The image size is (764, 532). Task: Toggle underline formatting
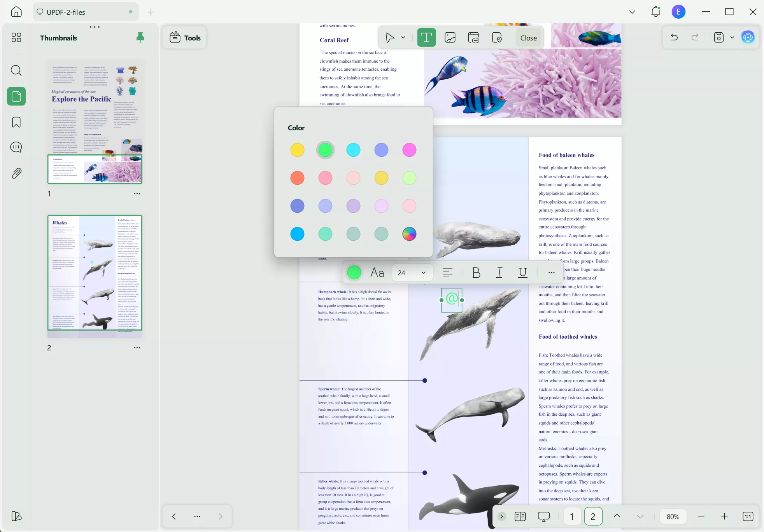click(522, 273)
